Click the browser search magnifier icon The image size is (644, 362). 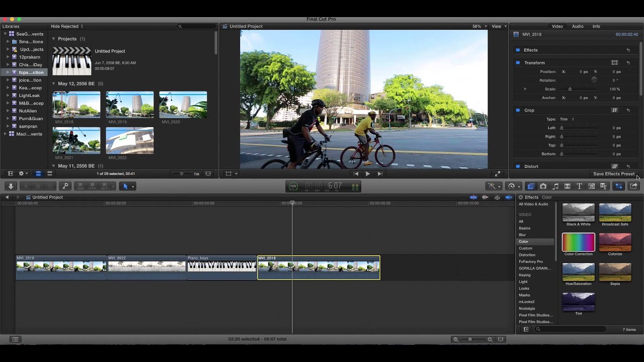180,26
